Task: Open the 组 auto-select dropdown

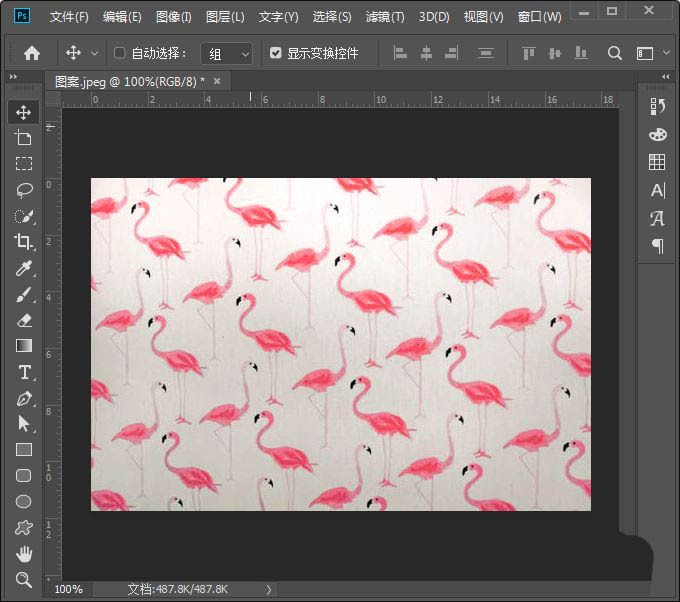Action: [226, 54]
